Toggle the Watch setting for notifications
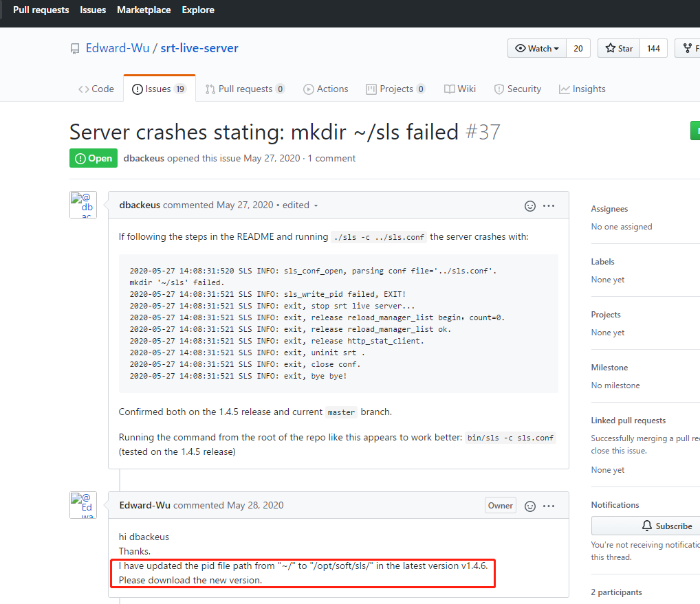700x604 pixels. [536, 48]
